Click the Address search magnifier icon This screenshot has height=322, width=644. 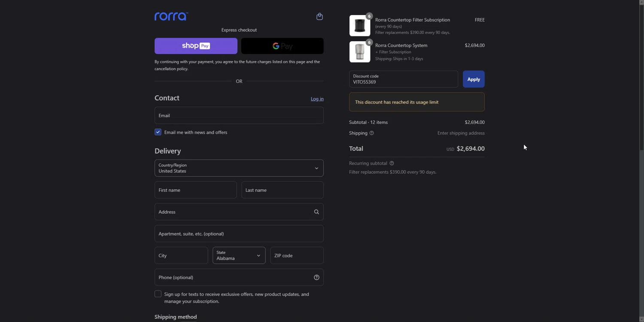[316, 212]
